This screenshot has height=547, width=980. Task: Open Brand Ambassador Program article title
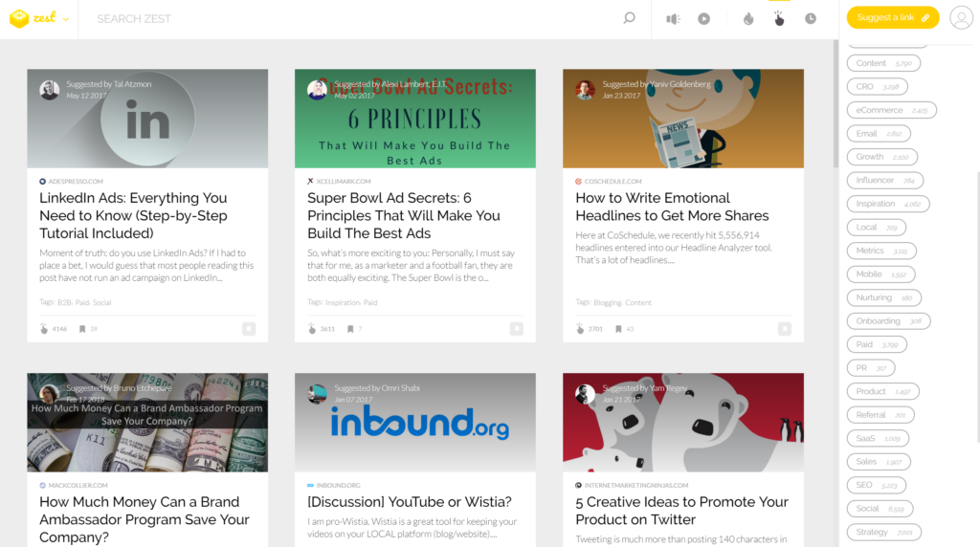click(144, 519)
